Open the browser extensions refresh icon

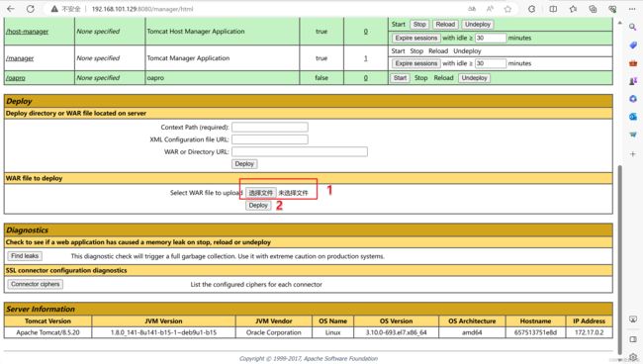(x=532, y=9)
